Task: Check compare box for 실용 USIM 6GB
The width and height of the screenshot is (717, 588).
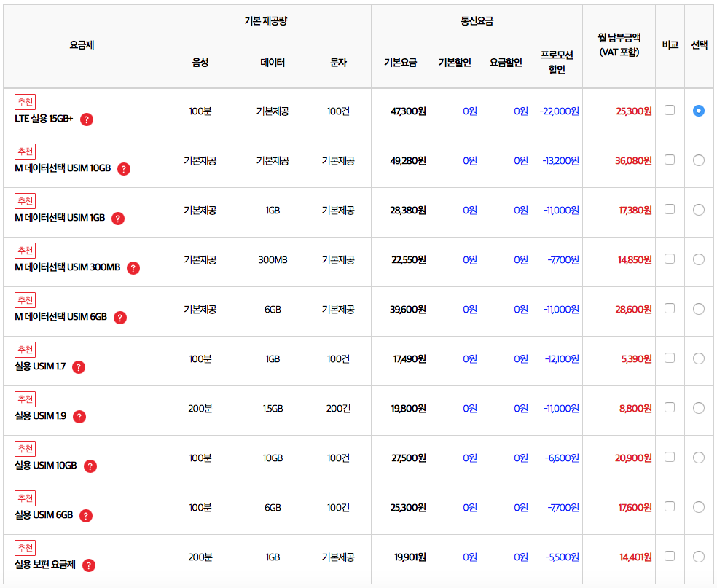Action: coord(670,506)
